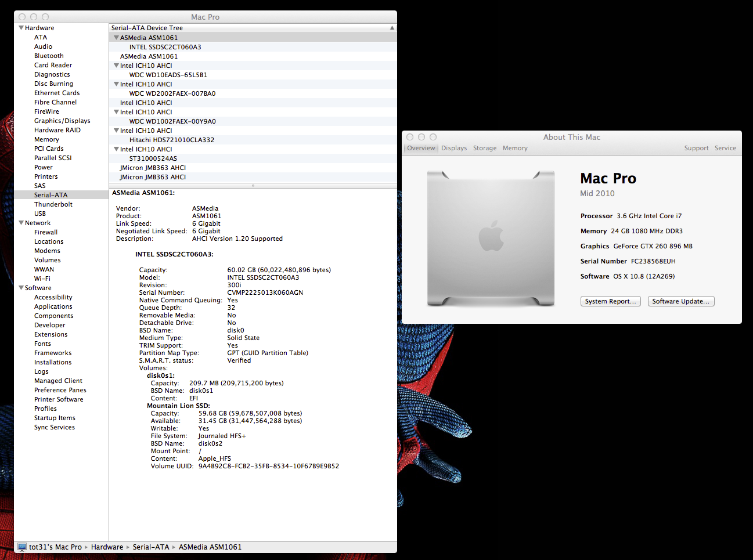
Task: Click the Mac Pro tower image
Action: click(491, 238)
